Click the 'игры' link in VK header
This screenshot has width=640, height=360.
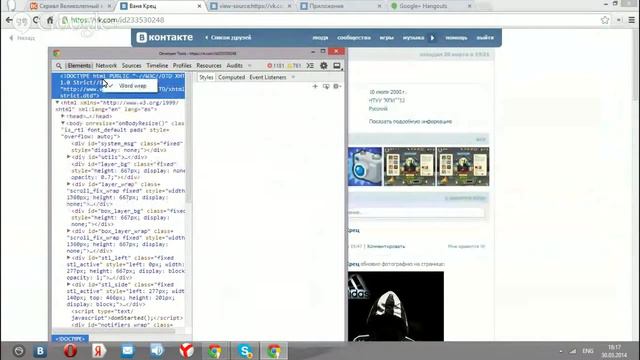[387, 38]
